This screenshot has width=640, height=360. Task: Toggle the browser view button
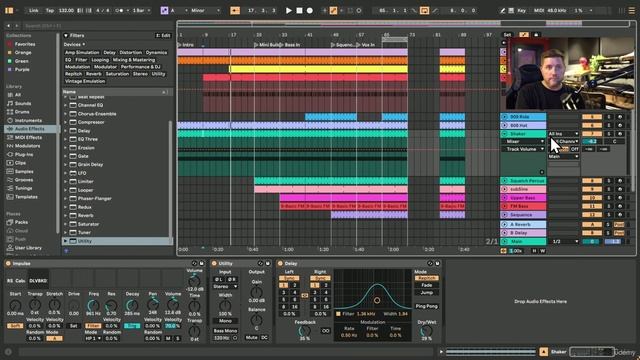click(x=9, y=11)
